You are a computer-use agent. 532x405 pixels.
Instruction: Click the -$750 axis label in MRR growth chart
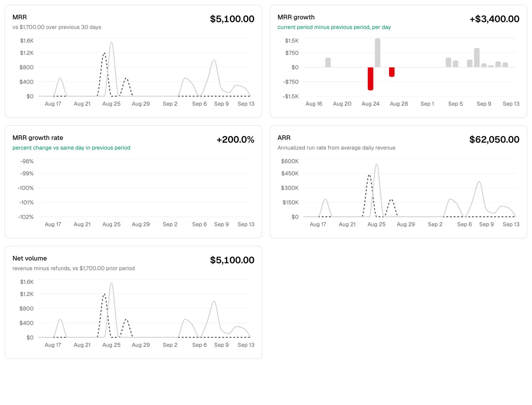tap(291, 82)
